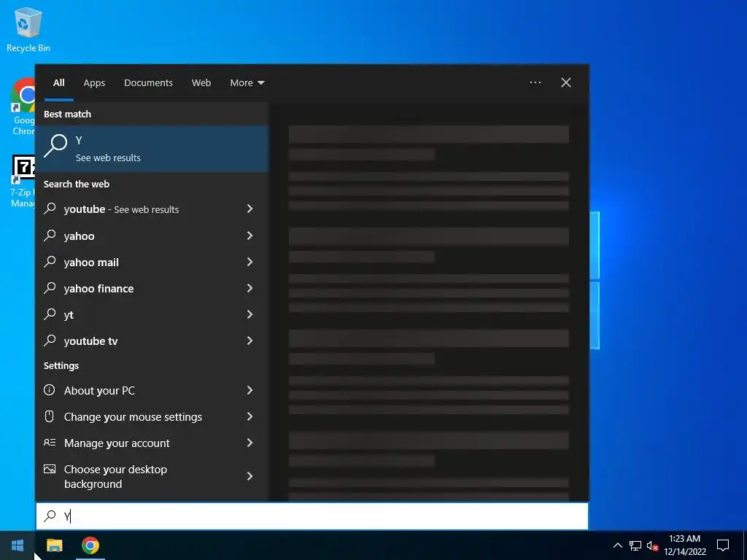Switch to the All search tab
Viewport: 747px width, 560px height.
[59, 83]
